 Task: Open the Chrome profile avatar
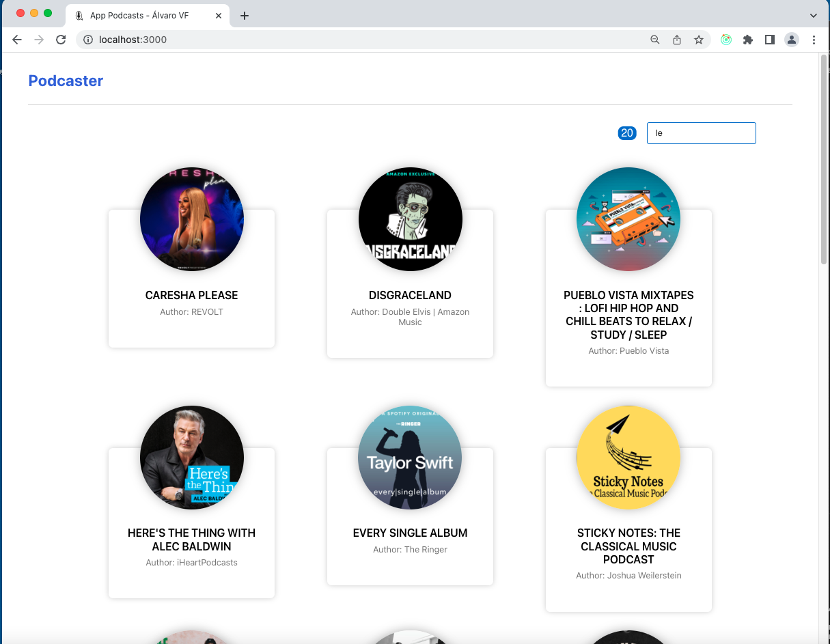[x=792, y=40]
